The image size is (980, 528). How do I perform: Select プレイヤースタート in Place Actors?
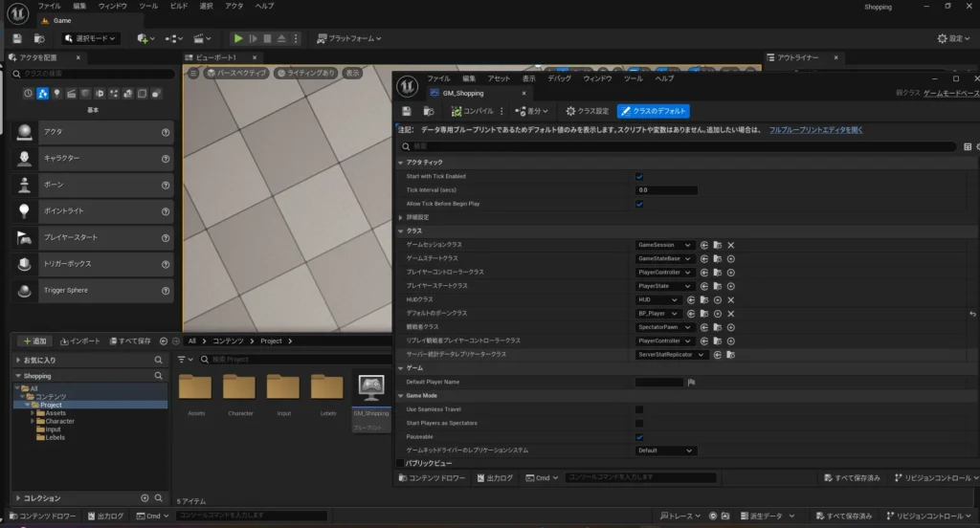tap(93, 237)
